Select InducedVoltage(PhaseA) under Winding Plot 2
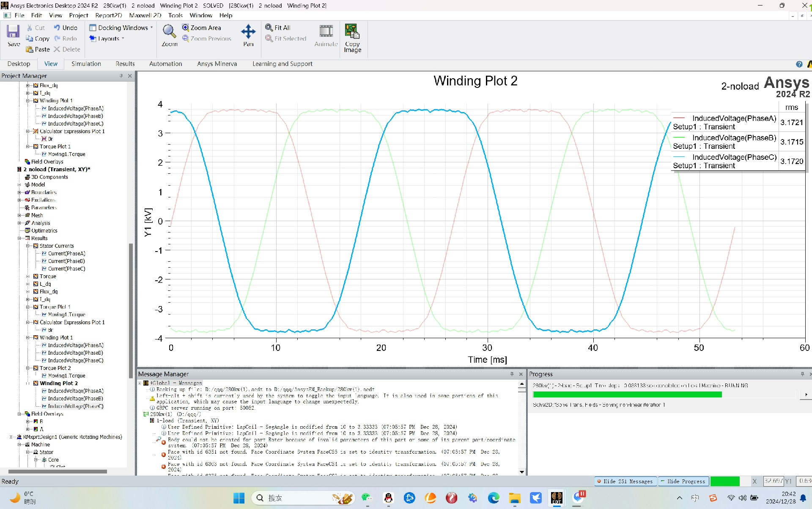 (x=75, y=391)
